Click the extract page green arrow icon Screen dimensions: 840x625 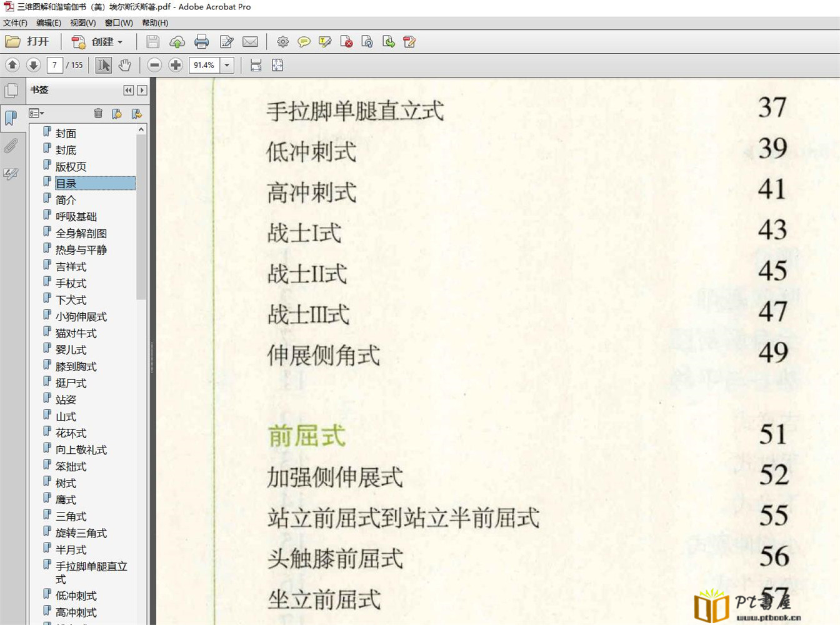[x=389, y=42]
